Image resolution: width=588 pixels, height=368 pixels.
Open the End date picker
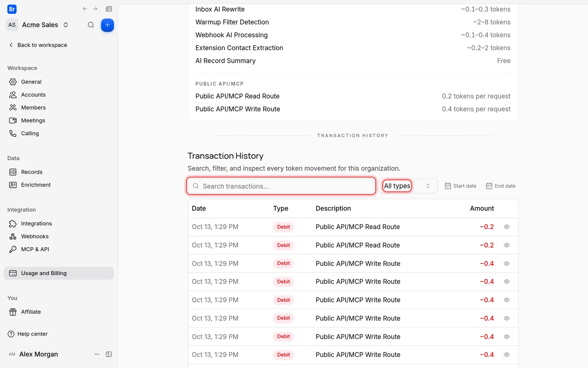click(501, 186)
